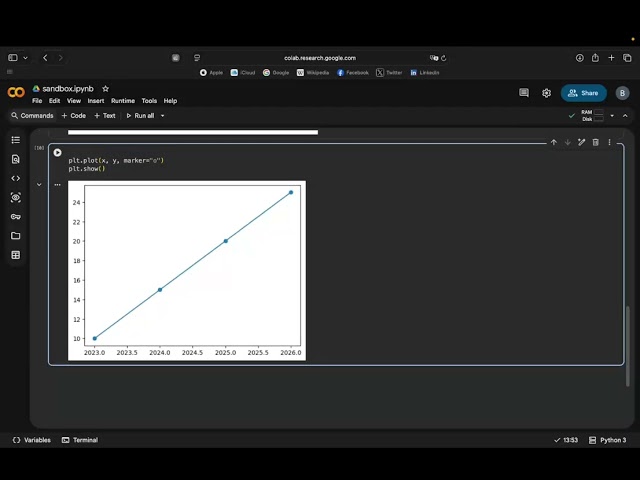Click the line chart output image
The height and width of the screenshot is (480, 640).
(x=187, y=271)
